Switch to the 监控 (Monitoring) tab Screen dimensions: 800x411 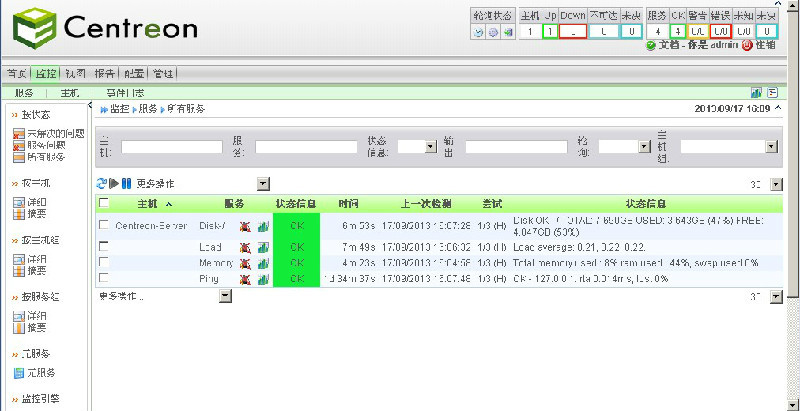(45, 73)
